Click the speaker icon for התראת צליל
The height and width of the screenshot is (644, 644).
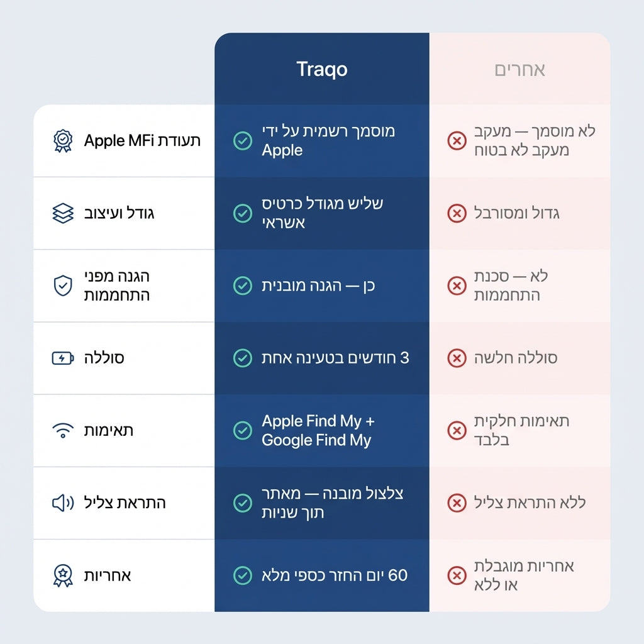[63, 502]
